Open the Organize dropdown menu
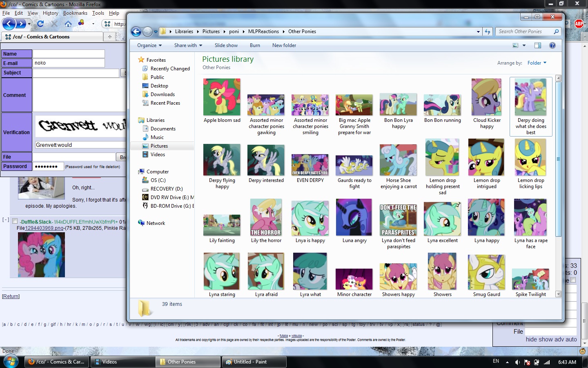The width and height of the screenshot is (588, 368). [x=149, y=45]
